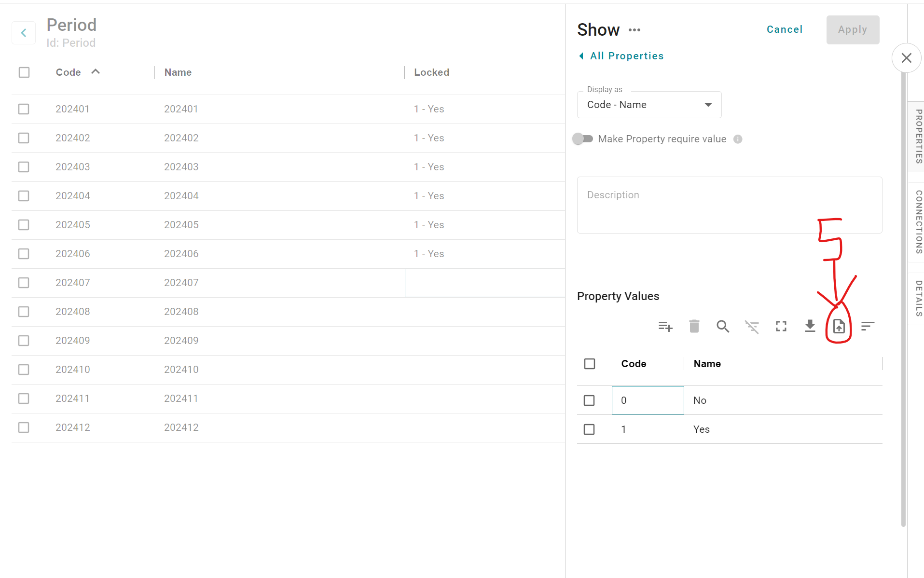The image size is (924, 578).
Task: Select the checkbox for property value Yes
Action: point(589,429)
